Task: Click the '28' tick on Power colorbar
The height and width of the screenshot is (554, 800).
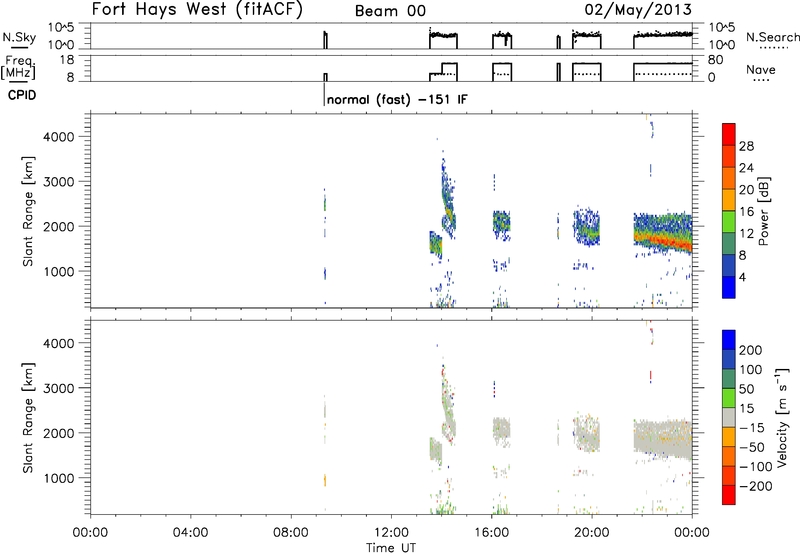Action: click(746, 146)
